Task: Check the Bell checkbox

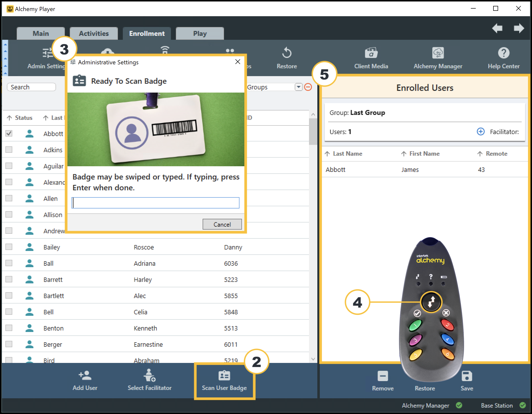Action: [x=9, y=312]
